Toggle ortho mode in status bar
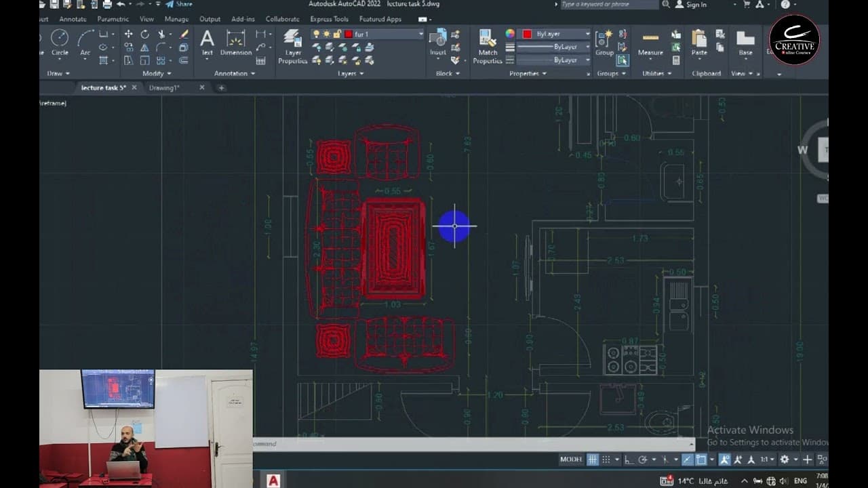Viewport: 868px width, 488px height. click(629, 460)
